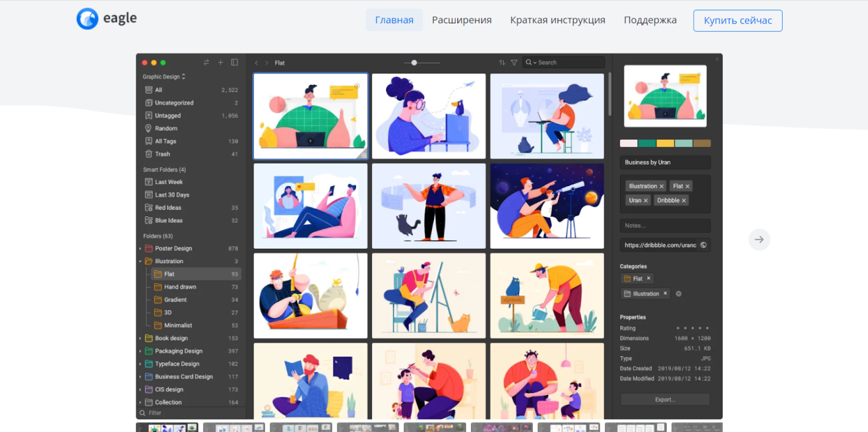Select Untagged in sidebar
The height and width of the screenshot is (432, 868).
[191, 115]
